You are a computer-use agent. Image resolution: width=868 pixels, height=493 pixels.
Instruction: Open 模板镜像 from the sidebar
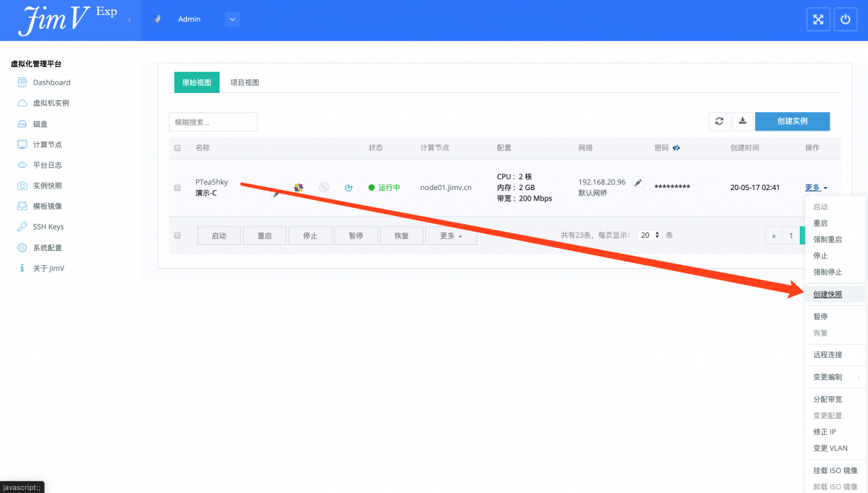pyautogui.click(x=47, y=206)
